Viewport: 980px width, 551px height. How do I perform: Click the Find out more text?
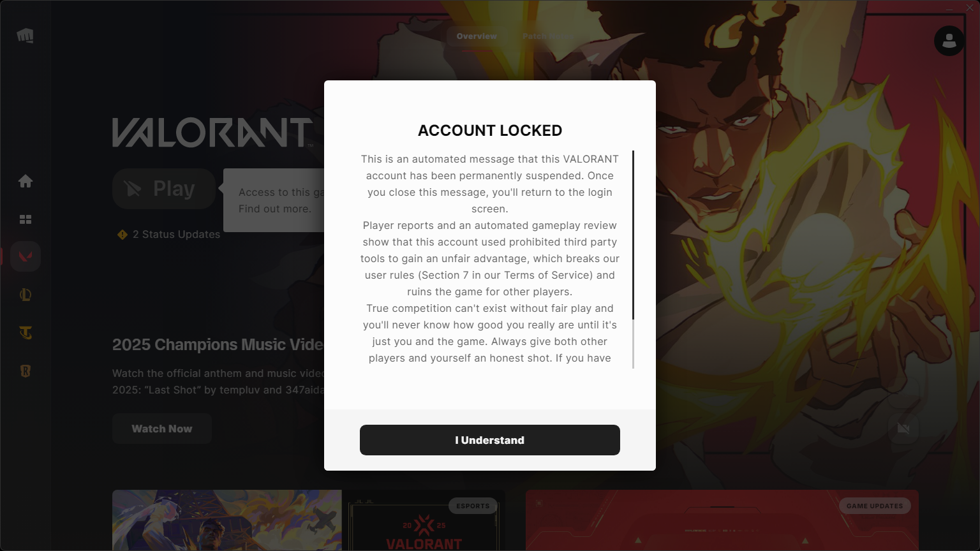(x=275, y=209)
